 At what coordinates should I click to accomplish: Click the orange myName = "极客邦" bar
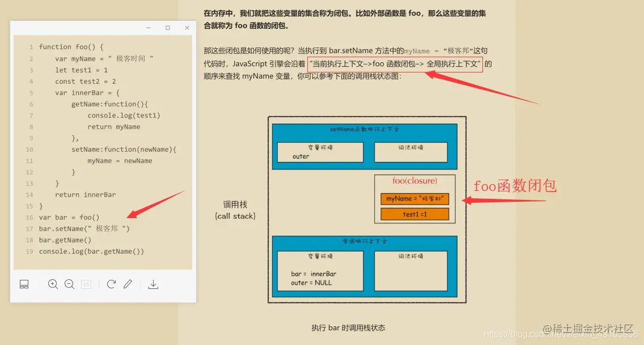[x=414, y=199]
